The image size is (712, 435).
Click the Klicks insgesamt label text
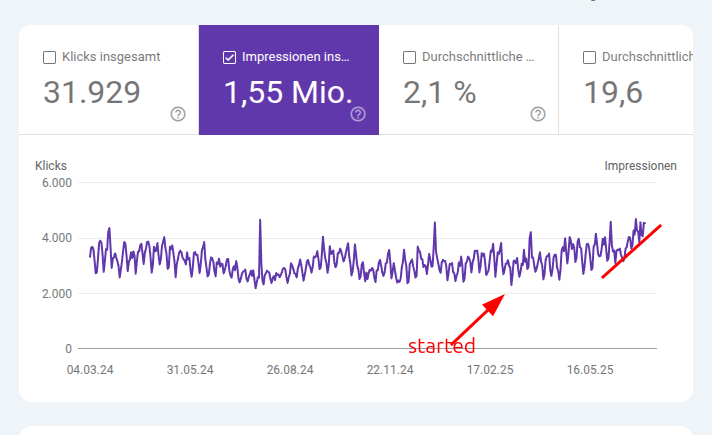click(x=111, y=57)
